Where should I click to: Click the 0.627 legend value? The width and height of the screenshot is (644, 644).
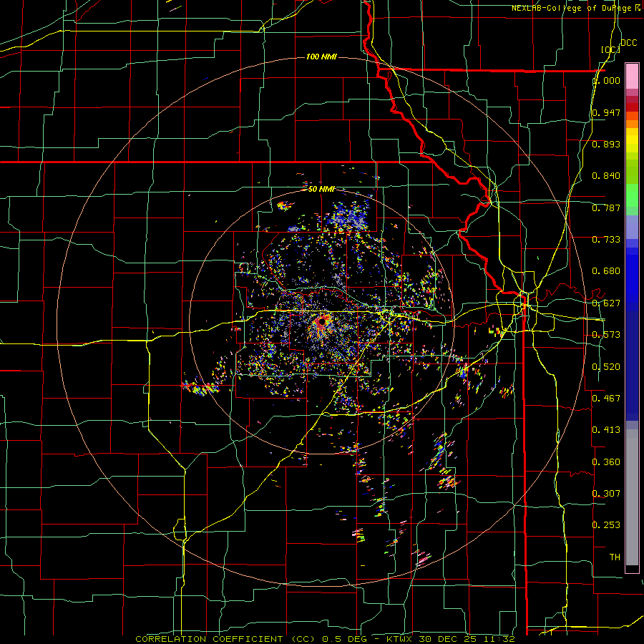click(x=606, y=303)
